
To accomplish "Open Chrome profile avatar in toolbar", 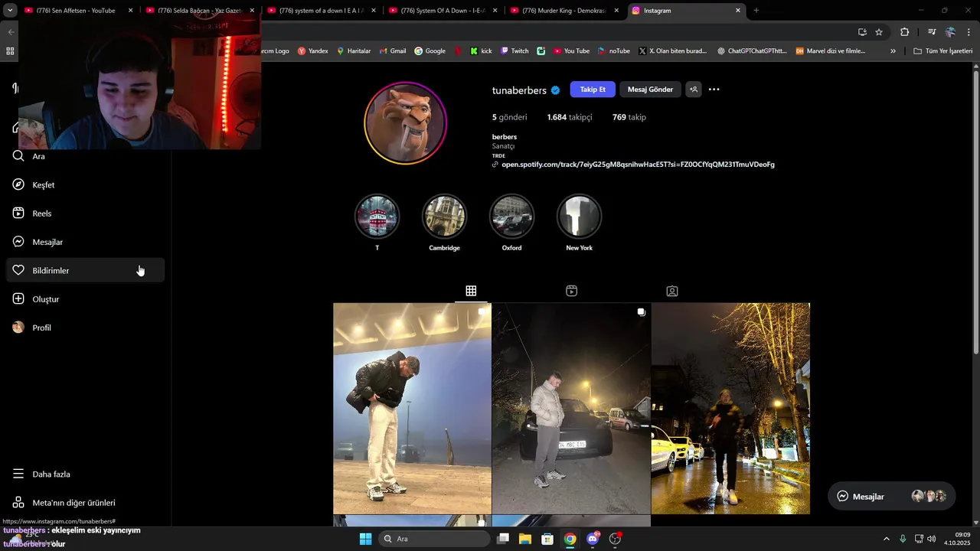I will (950, 32).
